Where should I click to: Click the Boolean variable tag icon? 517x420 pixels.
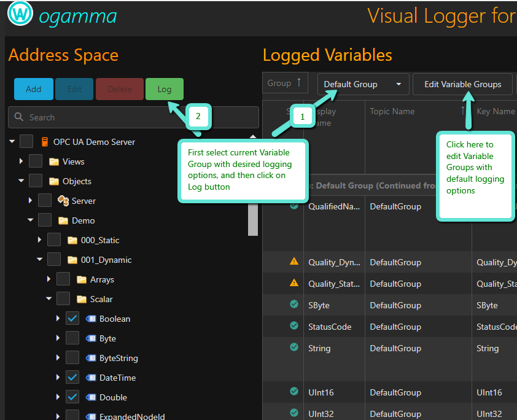tap(91, 319)
